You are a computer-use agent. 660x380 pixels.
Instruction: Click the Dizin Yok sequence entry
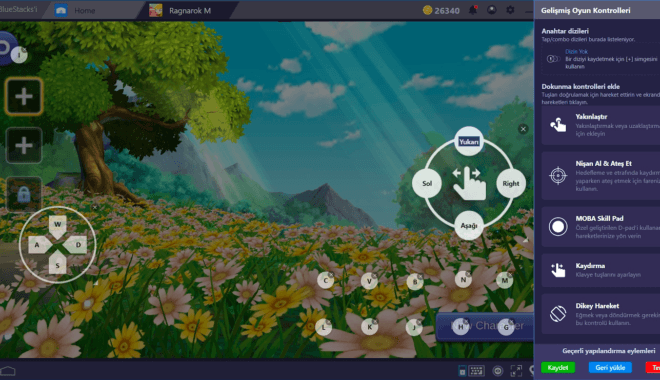point(576,51)
